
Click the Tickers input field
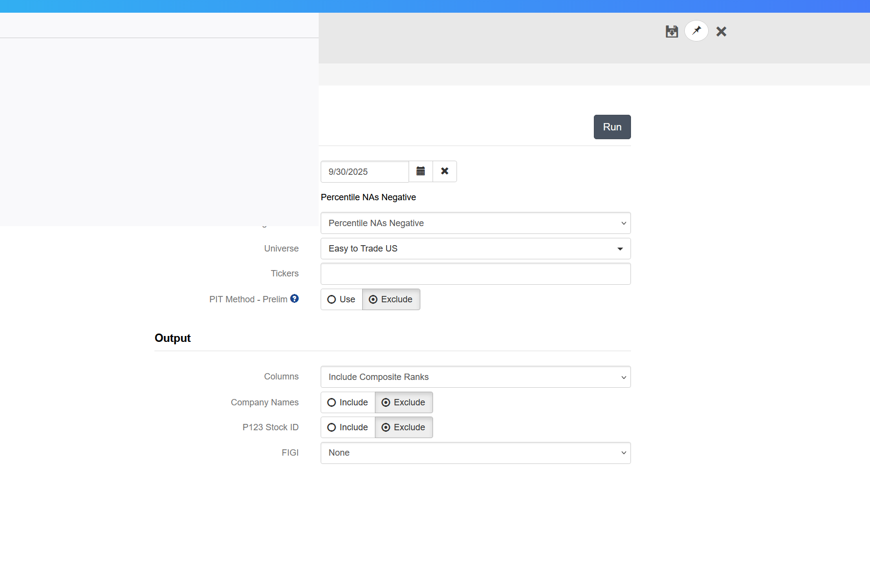click(x=475, y=274)
